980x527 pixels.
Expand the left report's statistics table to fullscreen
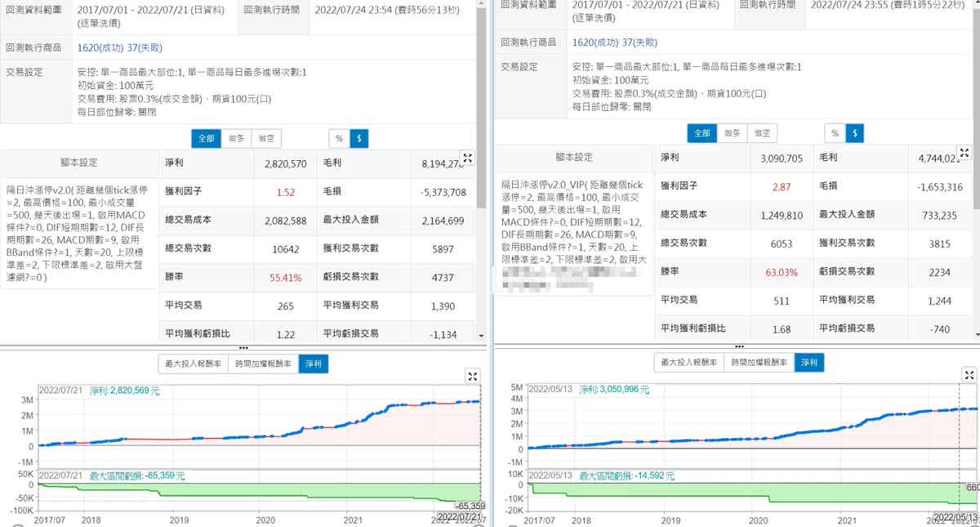tap(467, 158)
